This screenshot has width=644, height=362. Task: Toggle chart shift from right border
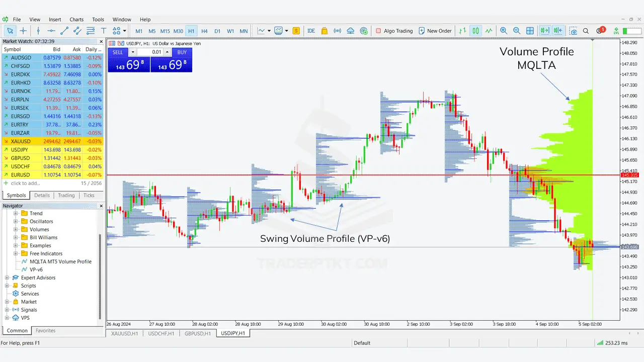click(557, 31)
